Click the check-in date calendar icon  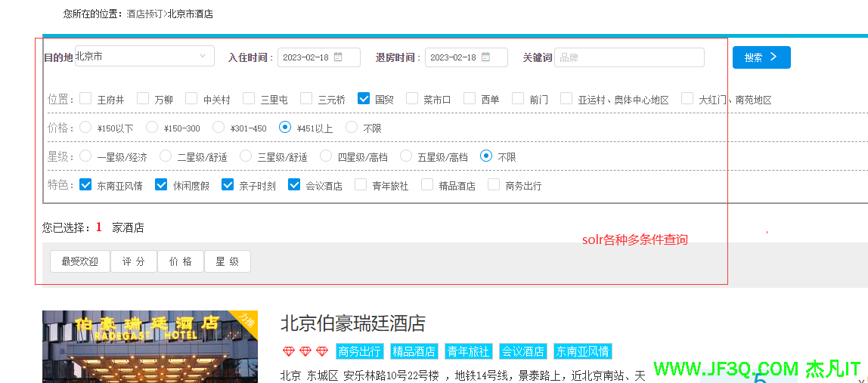tap(338, 57)
